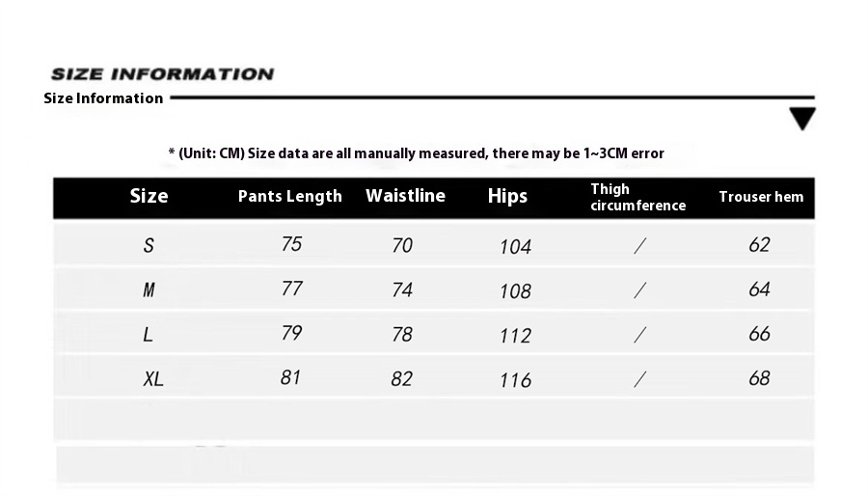This screenshot has width=868, height=496.
Task: Click hips value 112 for size L
Action: [x=515, y=336]
